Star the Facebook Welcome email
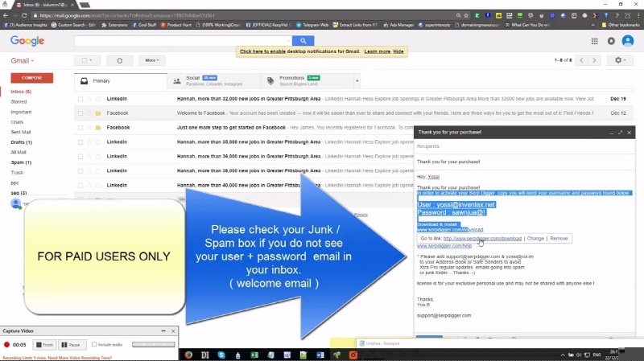Viewport: 644px width, 361px height. pos(89,113)
